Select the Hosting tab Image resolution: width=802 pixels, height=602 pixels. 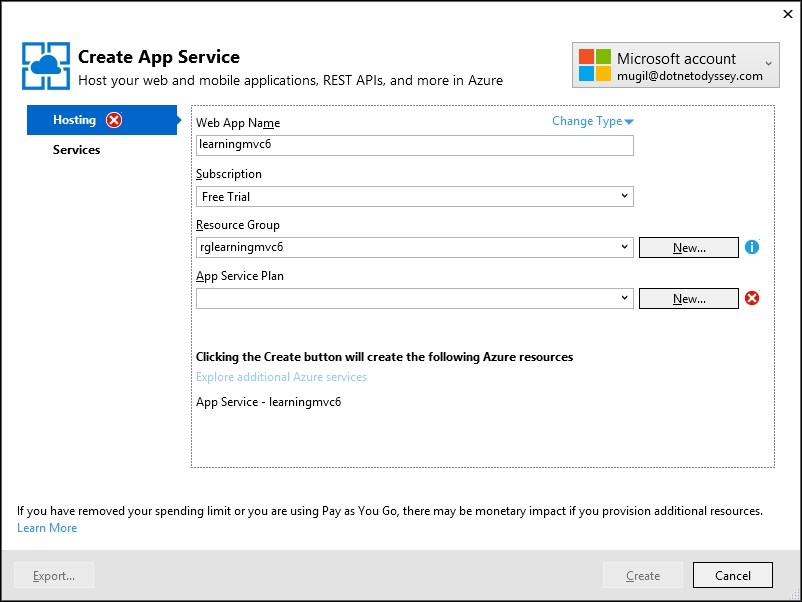point(102,120)
